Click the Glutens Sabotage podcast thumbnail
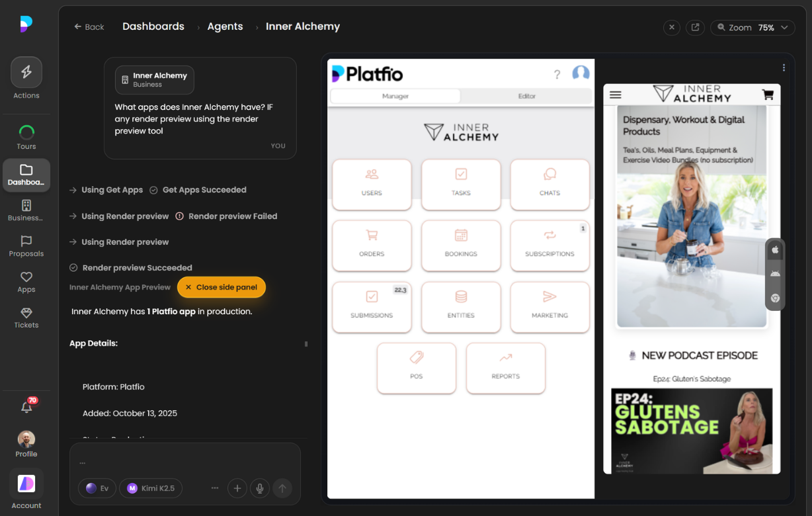Image resolution: width=812 pixels, height=516 pixels. pos(692,430)
